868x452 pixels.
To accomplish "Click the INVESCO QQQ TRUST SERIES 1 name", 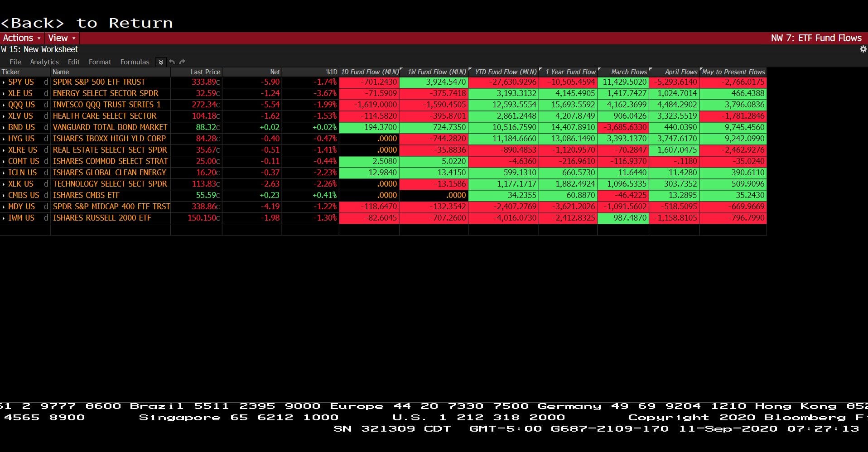I will 107,105.
